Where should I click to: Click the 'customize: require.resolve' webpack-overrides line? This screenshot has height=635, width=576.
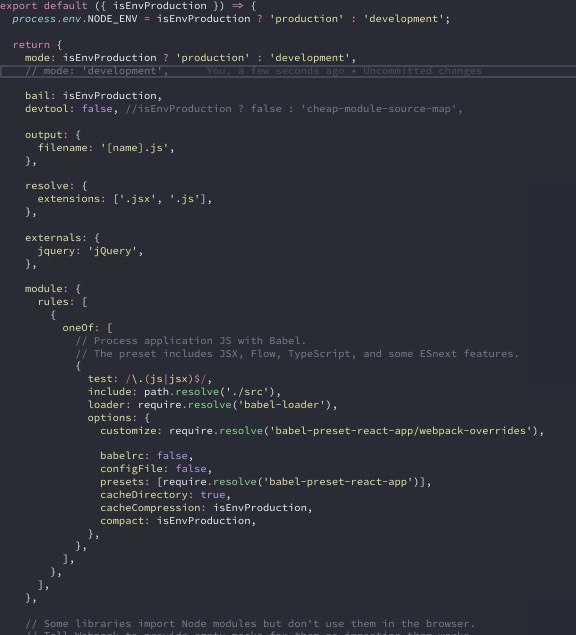point(322,430)
